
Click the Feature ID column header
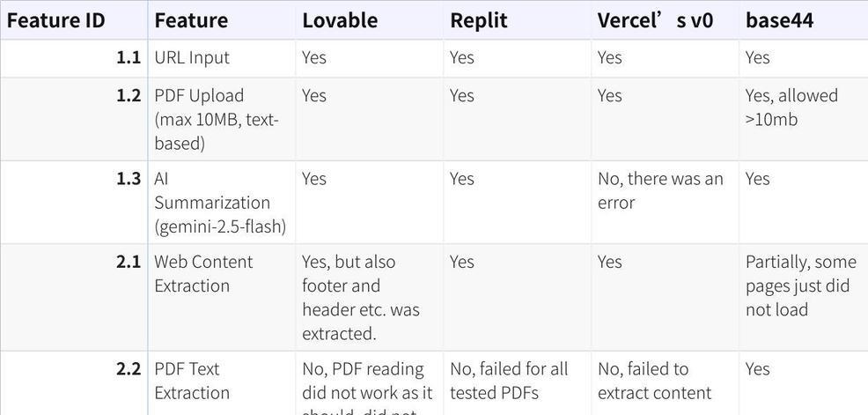56,20
